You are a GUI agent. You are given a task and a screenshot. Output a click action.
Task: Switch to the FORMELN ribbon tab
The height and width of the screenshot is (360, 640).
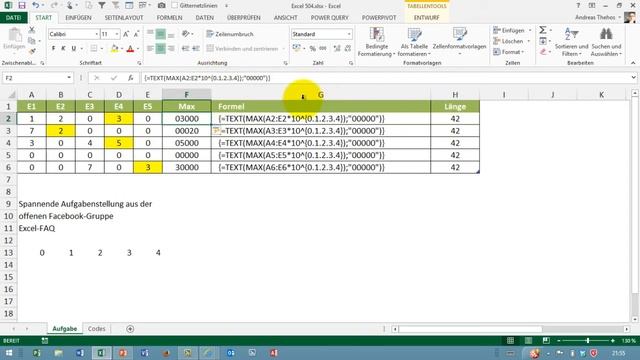(x=169, y=18)
